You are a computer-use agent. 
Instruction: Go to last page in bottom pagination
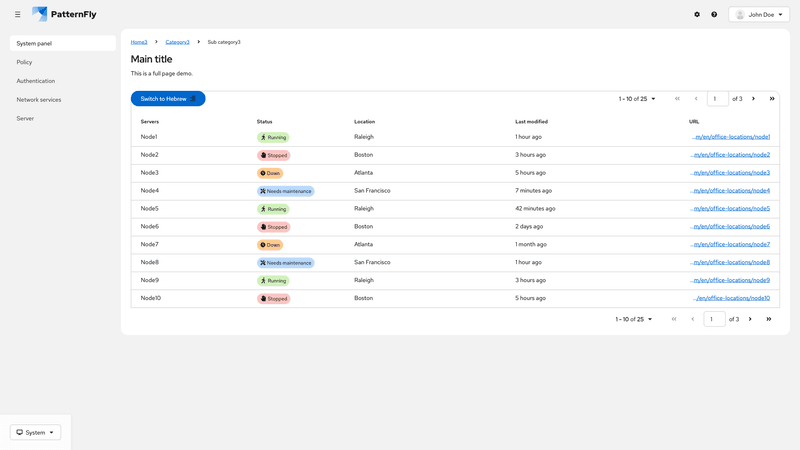(768, 319)
